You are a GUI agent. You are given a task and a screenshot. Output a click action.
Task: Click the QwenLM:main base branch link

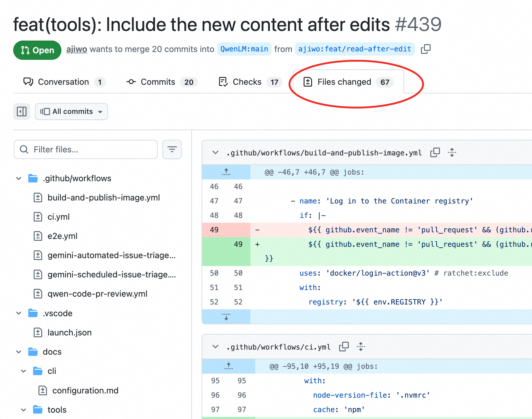[244, 49]
